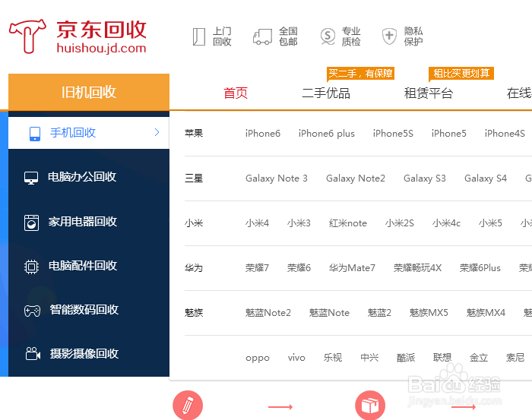
Task: Click the camcorder icon beside 摄影摄像回收
Action: point(33,354)
